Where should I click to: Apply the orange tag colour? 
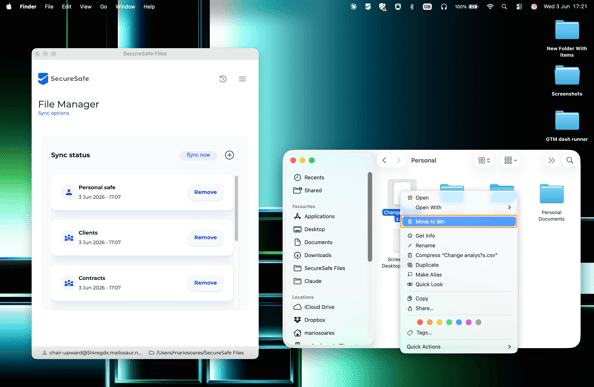pyautogui.click(x=430, y=322)
